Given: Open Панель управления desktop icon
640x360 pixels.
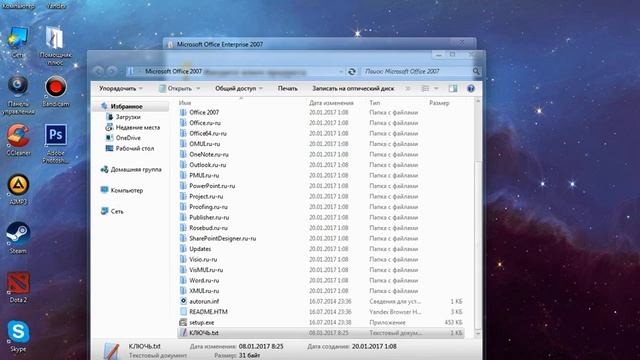Looking at the screenshot, I should 18,95.
